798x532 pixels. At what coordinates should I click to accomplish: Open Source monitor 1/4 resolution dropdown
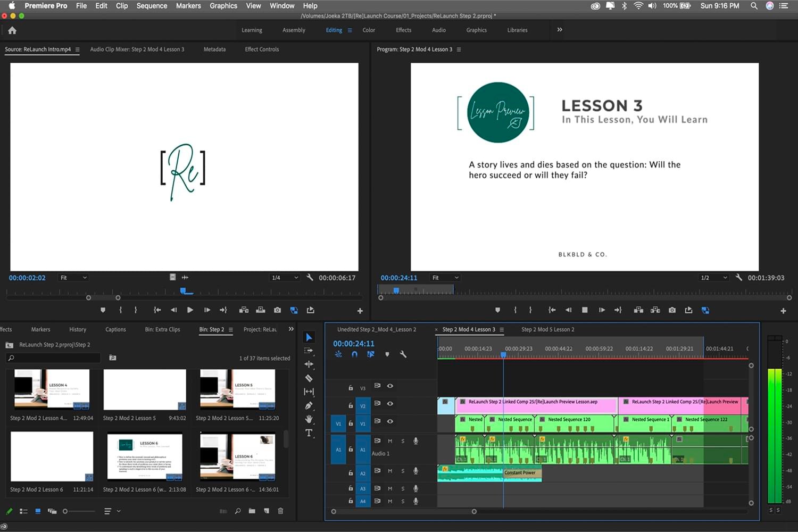pos(285,278)
